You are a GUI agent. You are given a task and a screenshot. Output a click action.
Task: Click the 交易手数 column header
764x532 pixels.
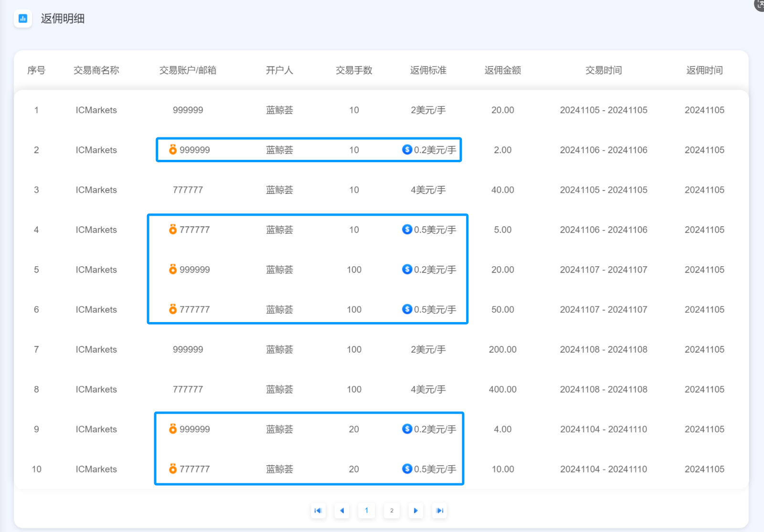click(x=354, y=70)
